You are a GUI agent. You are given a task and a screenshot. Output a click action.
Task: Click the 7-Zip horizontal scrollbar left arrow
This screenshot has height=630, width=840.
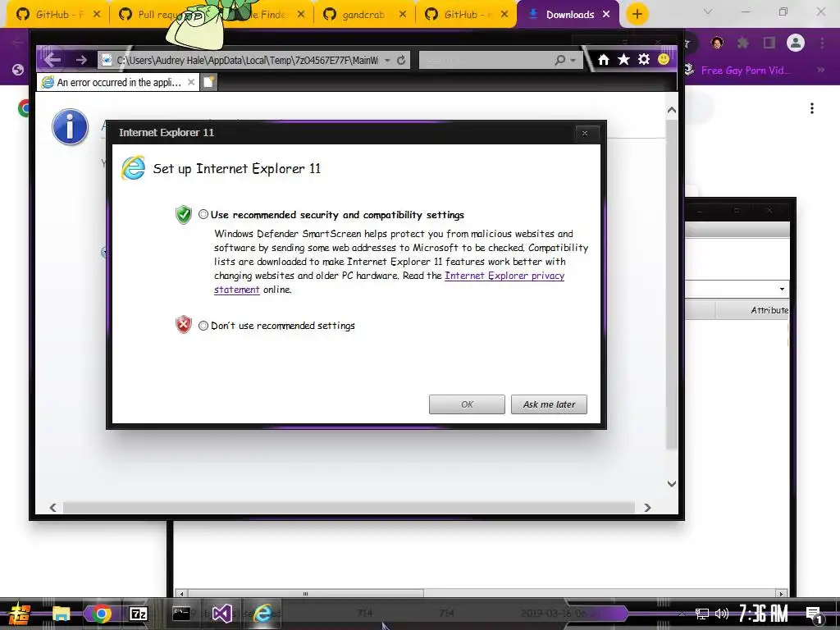(181, 594)
